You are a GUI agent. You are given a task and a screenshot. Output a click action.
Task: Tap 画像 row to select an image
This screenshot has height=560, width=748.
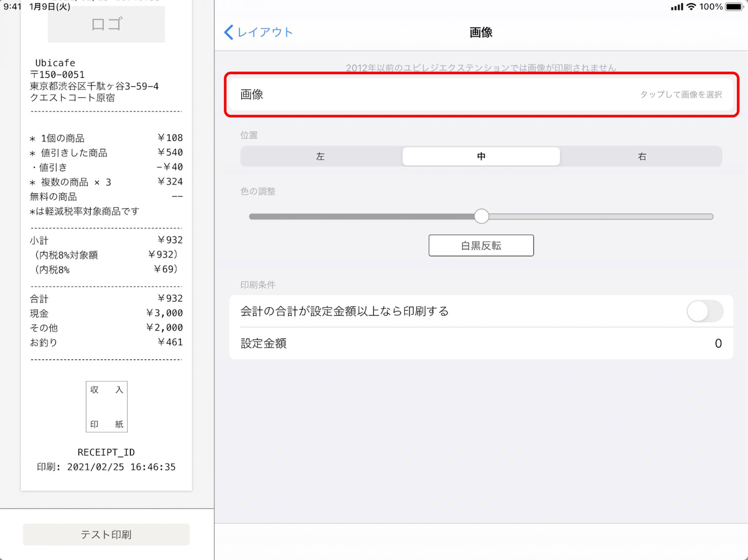coord(481,95)
